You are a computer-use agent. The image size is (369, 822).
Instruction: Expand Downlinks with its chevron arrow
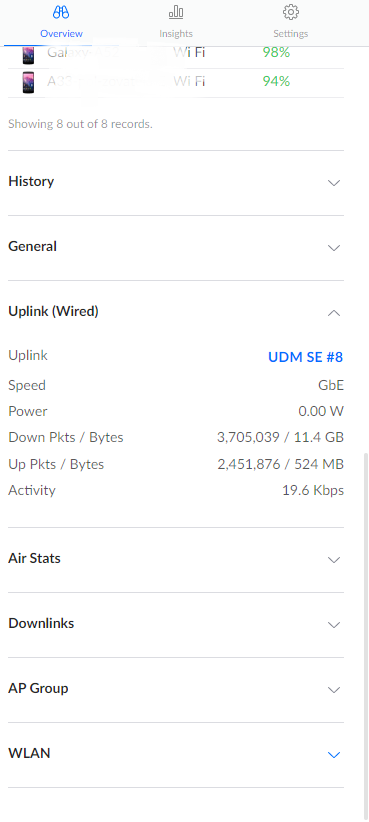tap(334, 625)
